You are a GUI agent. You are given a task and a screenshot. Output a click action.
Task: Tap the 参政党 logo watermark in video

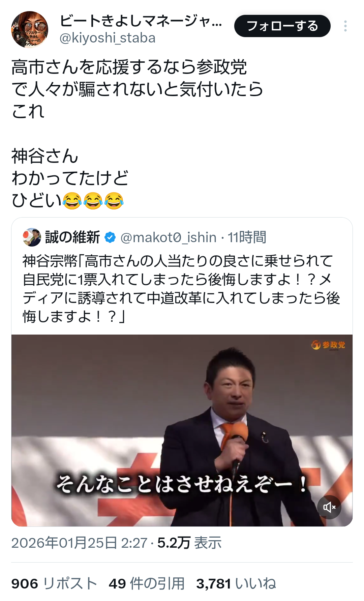click(x=328, y=345)
